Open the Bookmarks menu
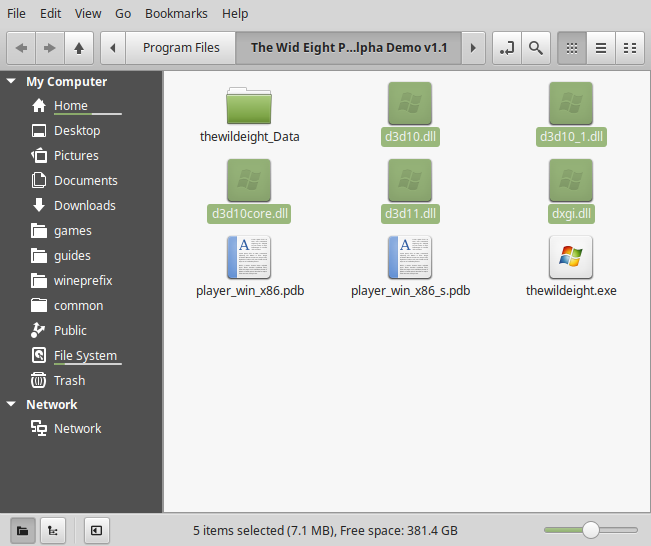Image resolution: width=651 pixels, height=546 pixels. 176,14
